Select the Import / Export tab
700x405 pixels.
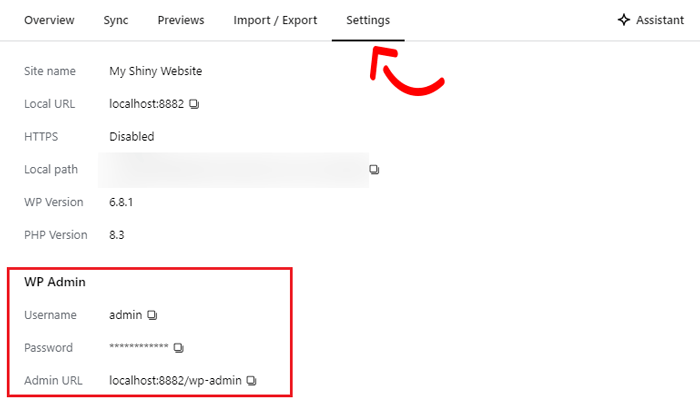pyautogui.click(x=275, y=20)
